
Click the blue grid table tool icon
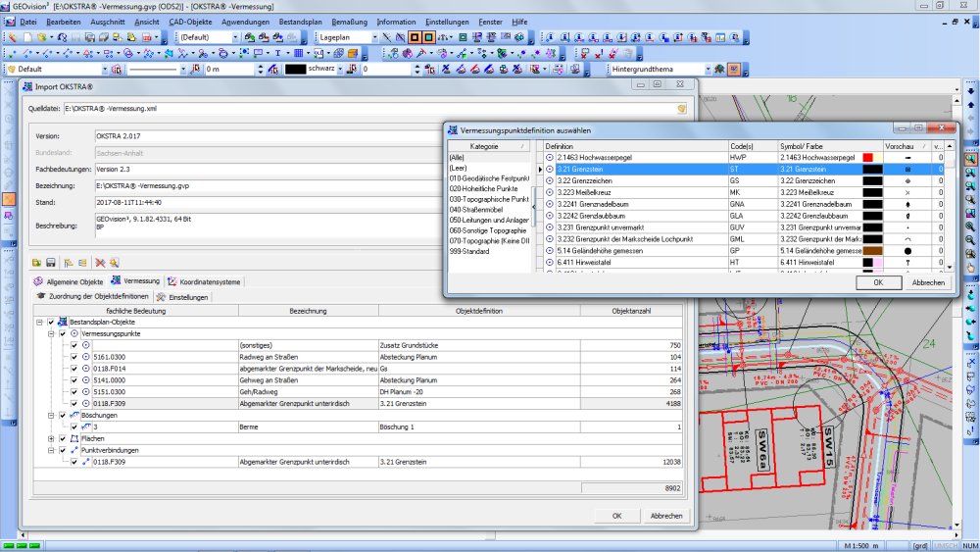point(299,53)
